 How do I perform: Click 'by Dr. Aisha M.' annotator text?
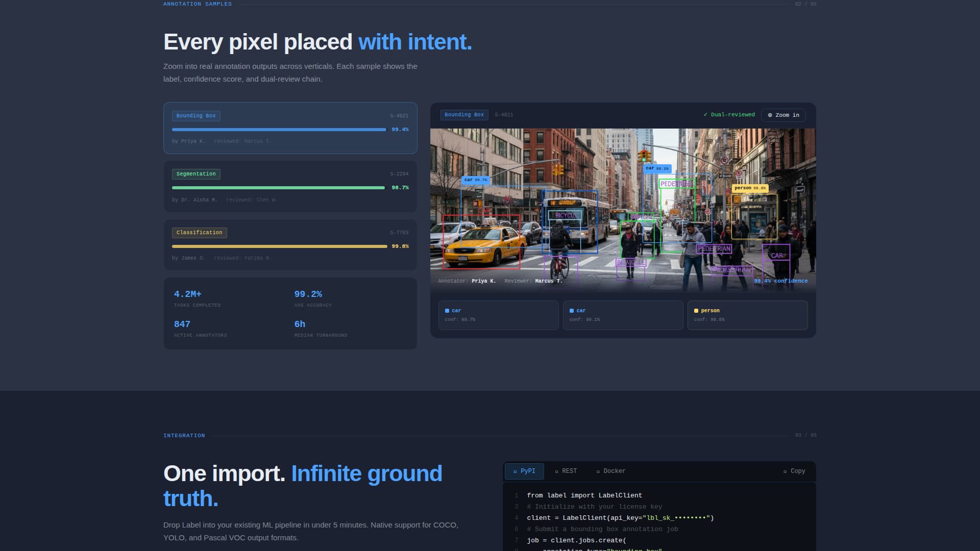194,200
